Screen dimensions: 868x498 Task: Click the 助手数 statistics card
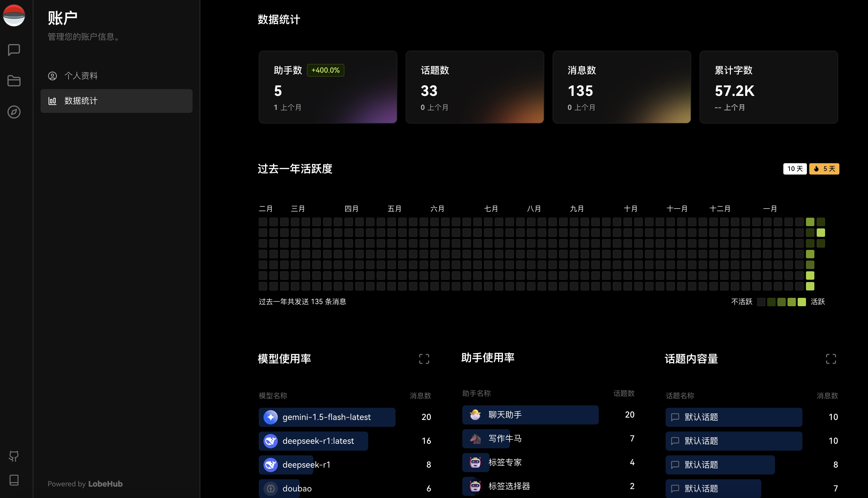click(328, 87)
